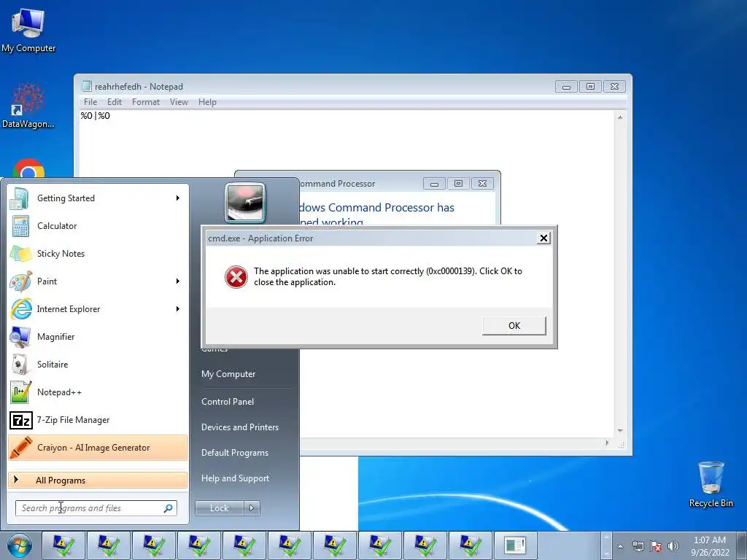Click the network icon in system tray

click(x=638, y=546)
